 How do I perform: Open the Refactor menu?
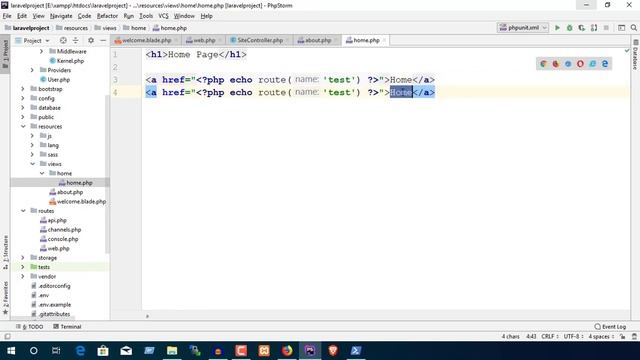pyautogui.click(x=107, y=16)
